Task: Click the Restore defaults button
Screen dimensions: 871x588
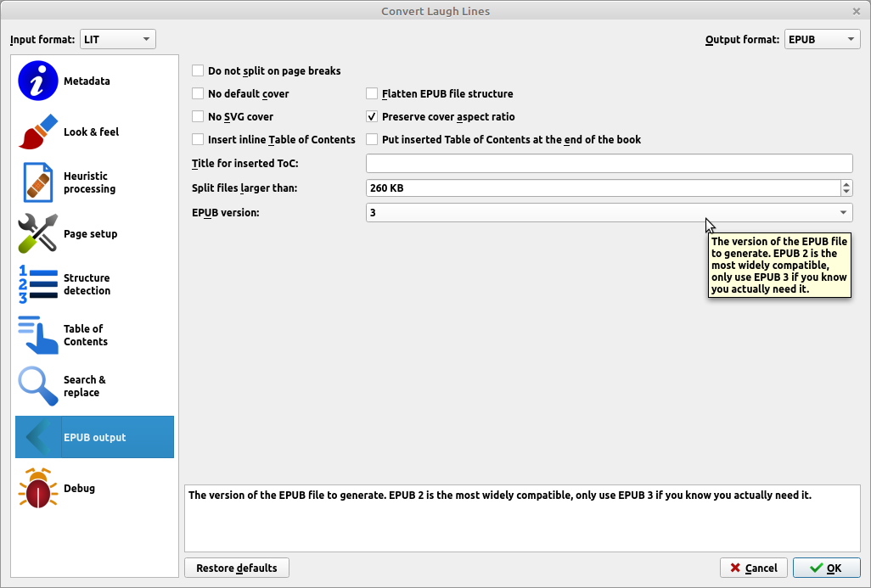Action: 236,568
